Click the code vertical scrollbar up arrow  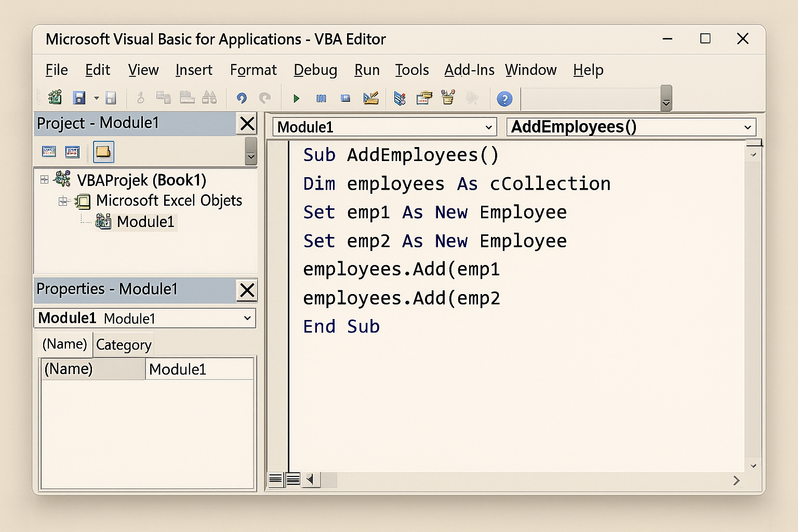click(753, 155)
